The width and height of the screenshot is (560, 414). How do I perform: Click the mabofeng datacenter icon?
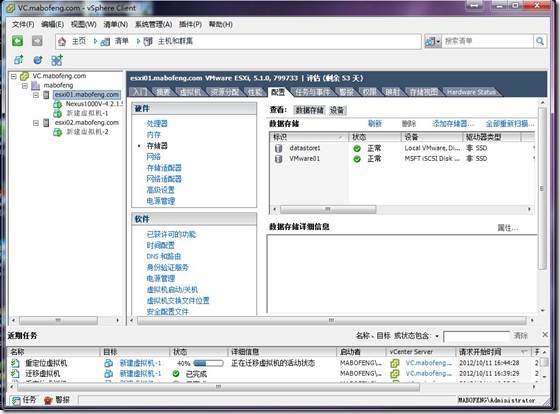click(36, 85)
